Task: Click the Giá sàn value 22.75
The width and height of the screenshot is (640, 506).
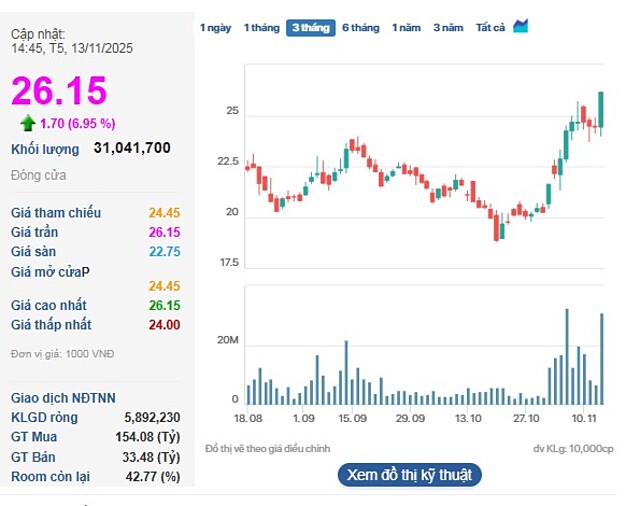Action: pyautogui.click(x=164, y=251)
